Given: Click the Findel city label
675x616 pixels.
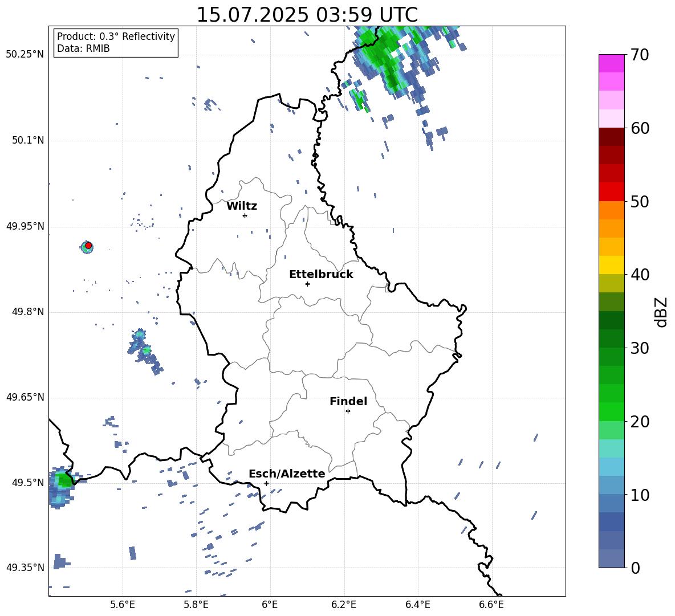Looking at the screenshot, I should click(x=348, y=401).
